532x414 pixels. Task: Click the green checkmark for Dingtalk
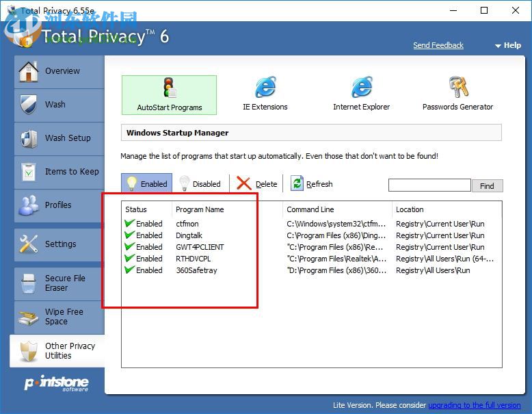tap(130, 235)
